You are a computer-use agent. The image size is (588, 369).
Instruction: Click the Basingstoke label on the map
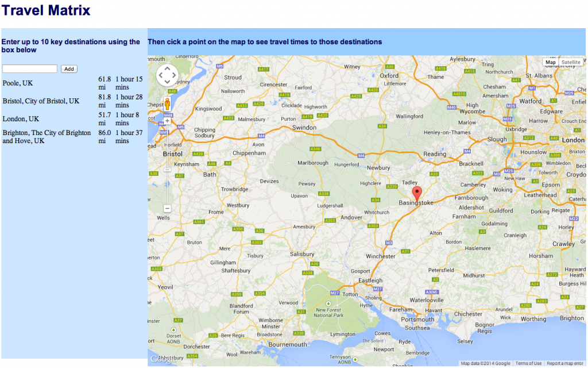coord(416,203)
